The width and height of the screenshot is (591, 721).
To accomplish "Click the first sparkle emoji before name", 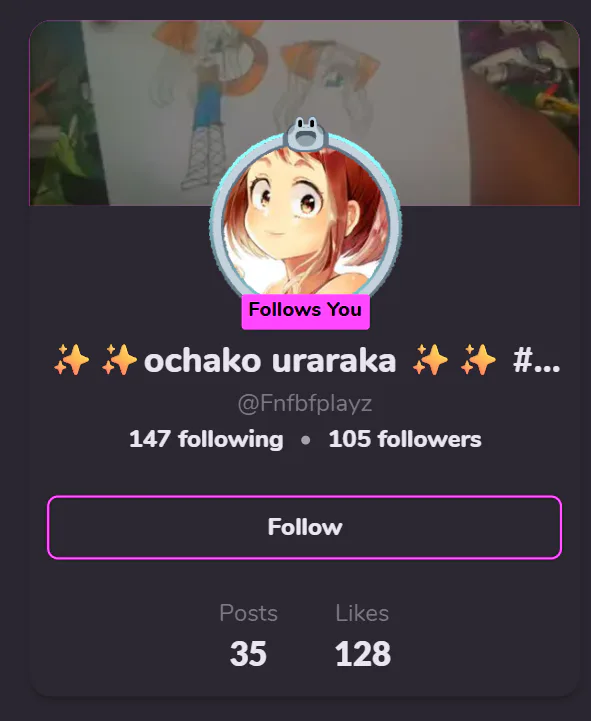I will pos(72,360).
